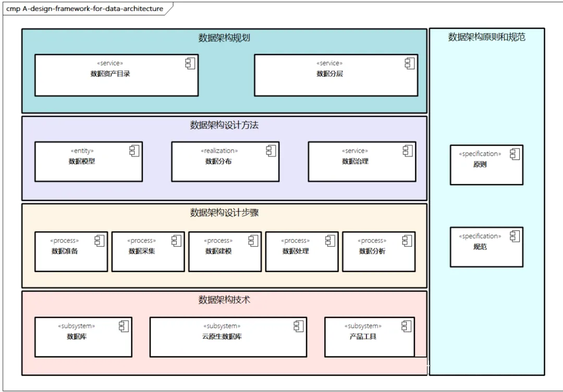Select the 数据处理 process name
The width and height of the screenshot is (563, 392).
point(296,251)
